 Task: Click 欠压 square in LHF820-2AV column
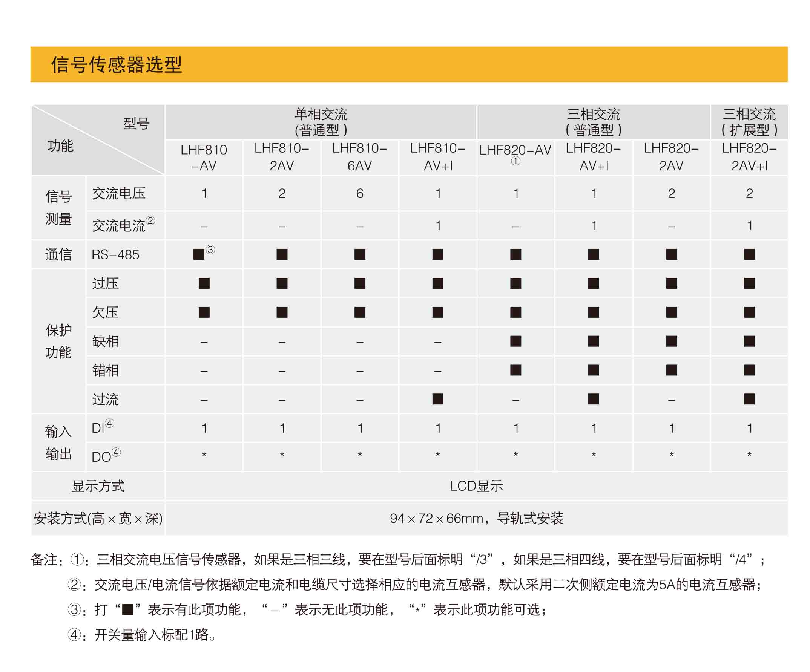tap(672, 312)
